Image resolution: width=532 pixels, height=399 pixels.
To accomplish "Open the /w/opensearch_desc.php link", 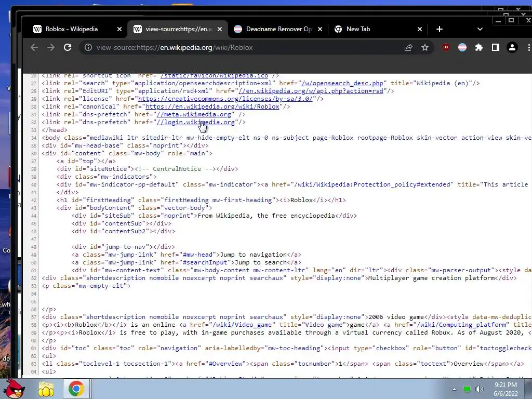I will click(x=342, y=83).
